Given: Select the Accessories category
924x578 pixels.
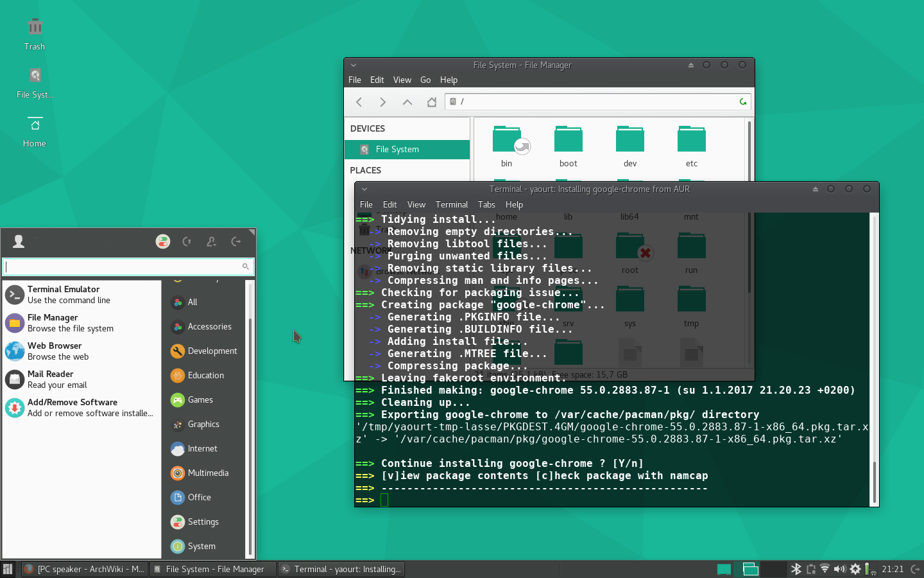Looking at the screenshot, I should 205,326.
